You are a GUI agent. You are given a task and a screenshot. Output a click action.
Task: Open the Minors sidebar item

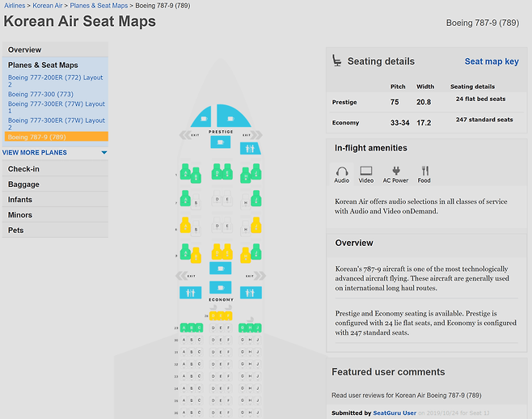[55, 214]
